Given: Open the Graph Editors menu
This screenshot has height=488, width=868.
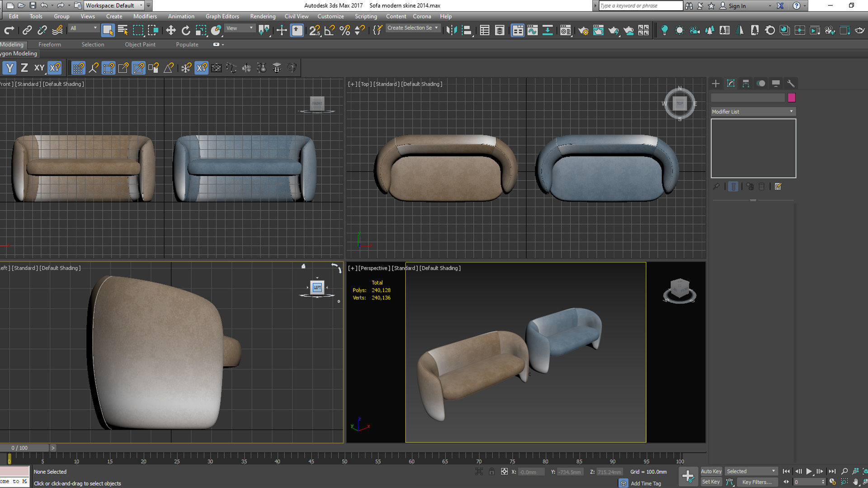Looking at the screenshot, I should click(x=222, y=16).
